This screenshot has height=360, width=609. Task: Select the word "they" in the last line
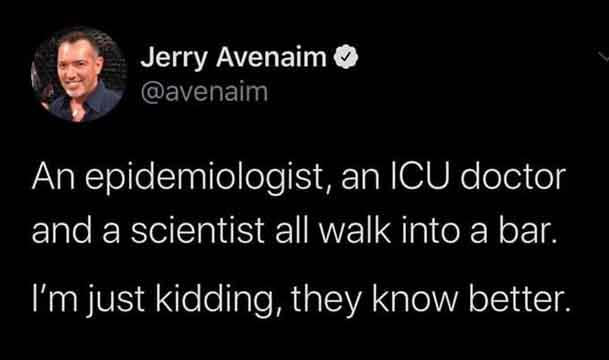pyautogui.click(x=327, y=301)
